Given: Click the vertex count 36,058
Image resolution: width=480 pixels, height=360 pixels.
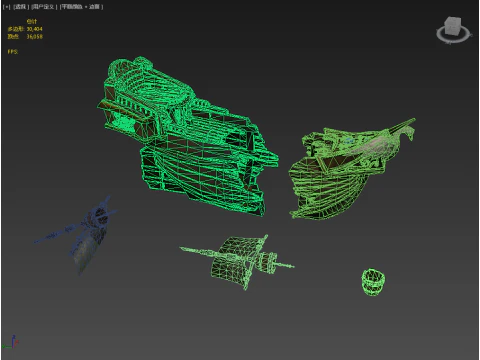Looking at the screenshot, I should (x=35, y=36).
